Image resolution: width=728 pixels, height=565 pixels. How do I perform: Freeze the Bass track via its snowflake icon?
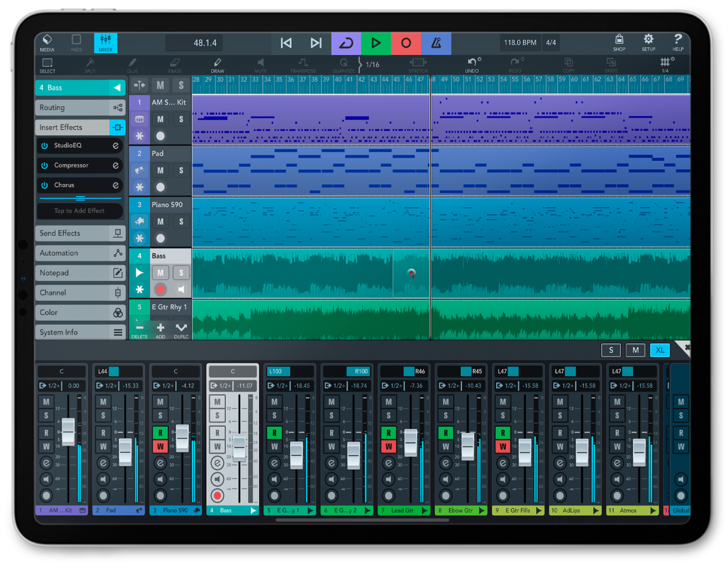[x=139, y=290]
